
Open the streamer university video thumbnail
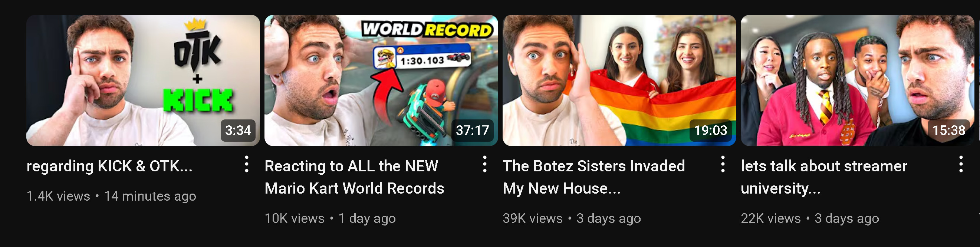point(858,80)
